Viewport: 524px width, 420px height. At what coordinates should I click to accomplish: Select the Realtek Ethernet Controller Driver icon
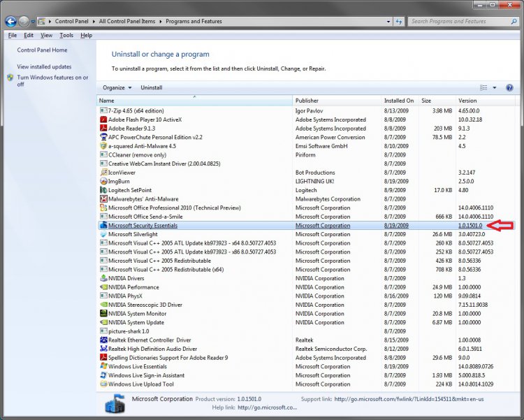(103, 340)
